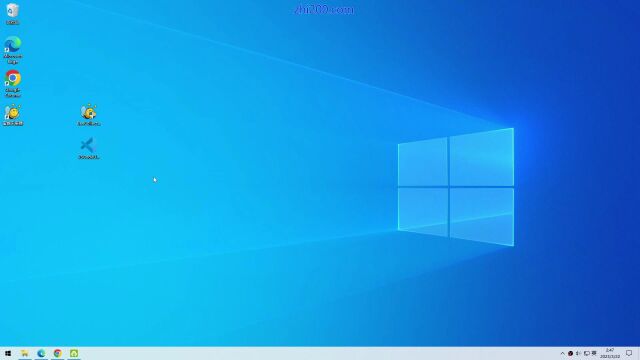The height and width of the screenshot is (360, 640).
Task: Select the blue VS Code-style desktop icon
Action: [89, 148]
